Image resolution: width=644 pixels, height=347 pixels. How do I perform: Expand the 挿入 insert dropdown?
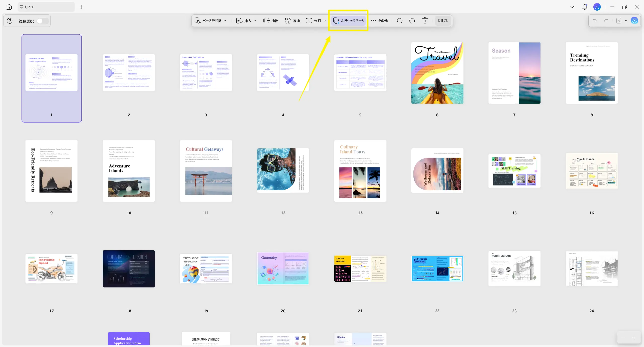point(246,21)
